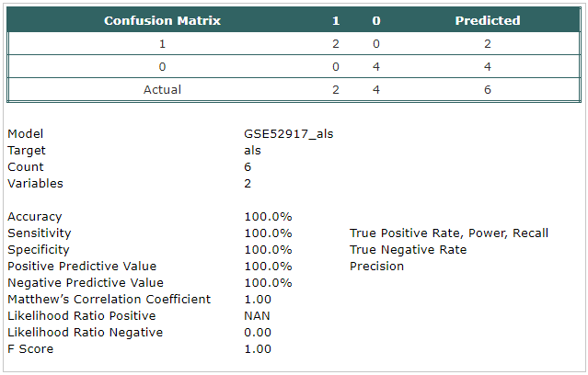Click the Variables label
588x375 pixels.
35,183
